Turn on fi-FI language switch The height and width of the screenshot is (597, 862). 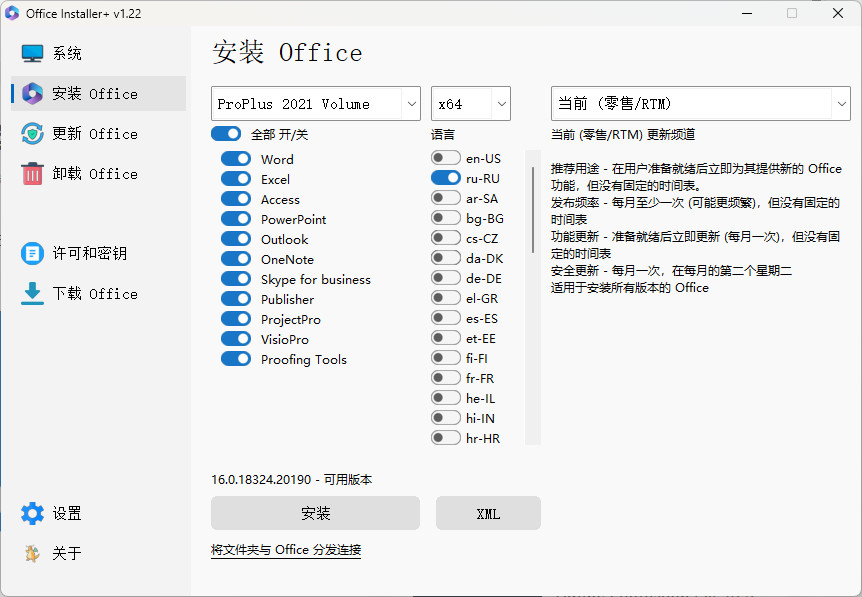click(446, 358)
